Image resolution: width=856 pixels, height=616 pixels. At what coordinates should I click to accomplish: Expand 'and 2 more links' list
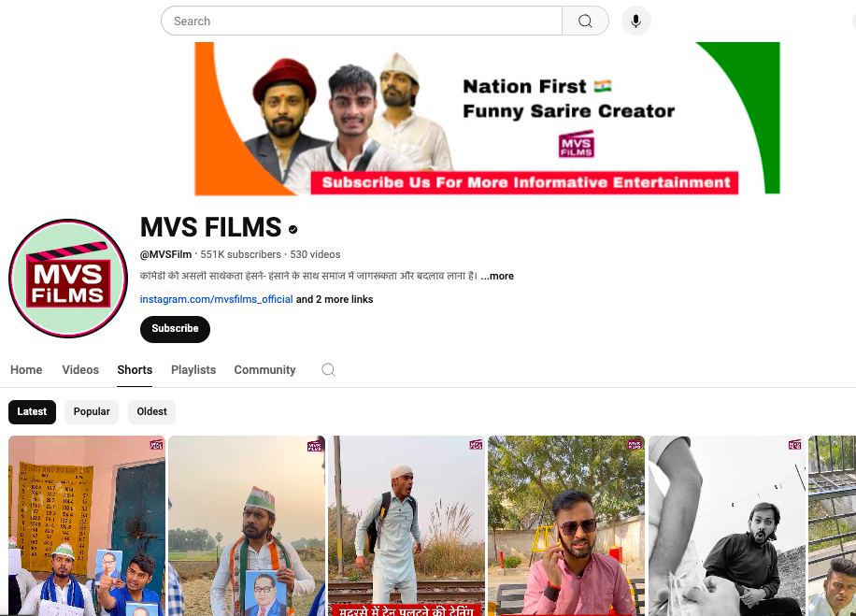[335, 300]
